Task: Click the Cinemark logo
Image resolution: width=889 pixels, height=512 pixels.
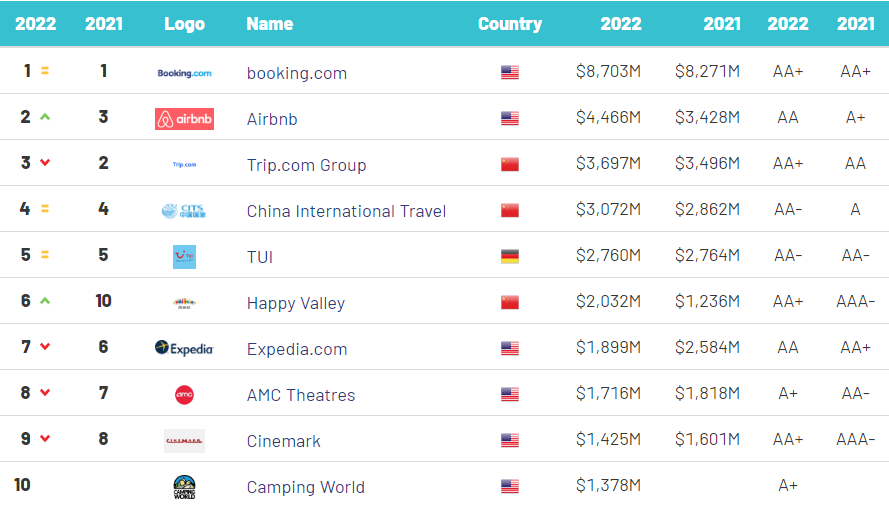Action: point(184,441)
